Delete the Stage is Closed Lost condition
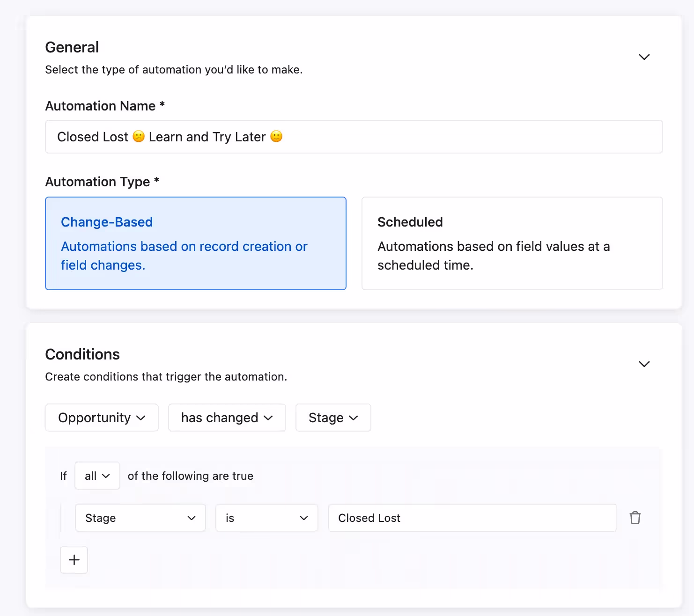Screen dimensions: 694x616 tap(635, 518)
